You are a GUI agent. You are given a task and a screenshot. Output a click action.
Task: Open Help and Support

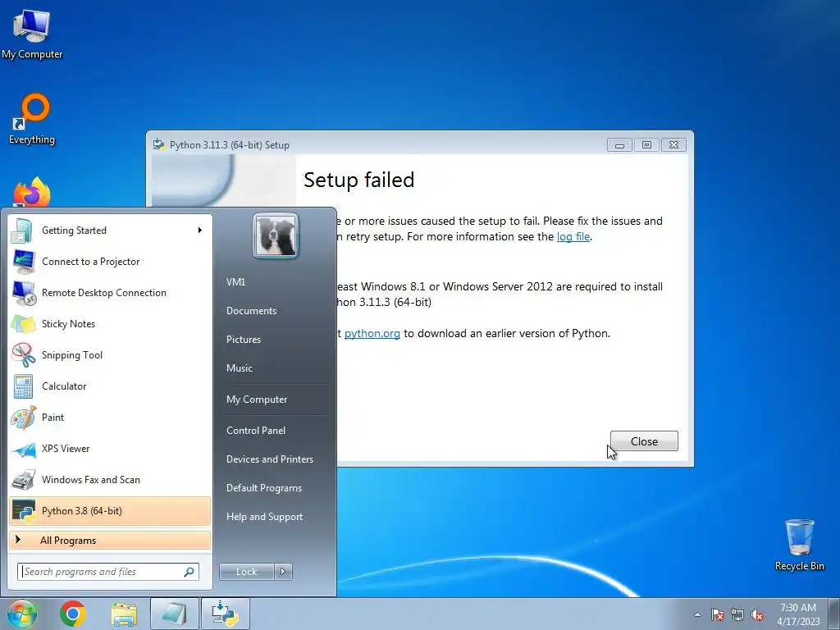pos(264,517)
